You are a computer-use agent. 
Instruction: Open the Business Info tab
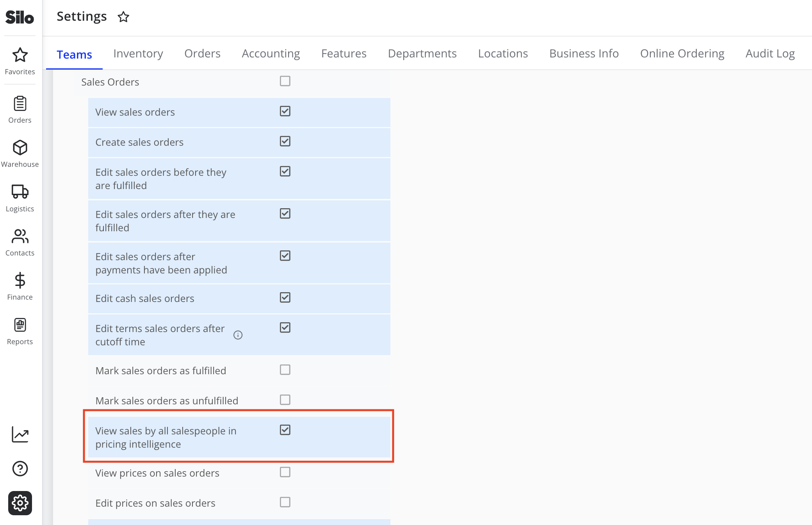584,53
